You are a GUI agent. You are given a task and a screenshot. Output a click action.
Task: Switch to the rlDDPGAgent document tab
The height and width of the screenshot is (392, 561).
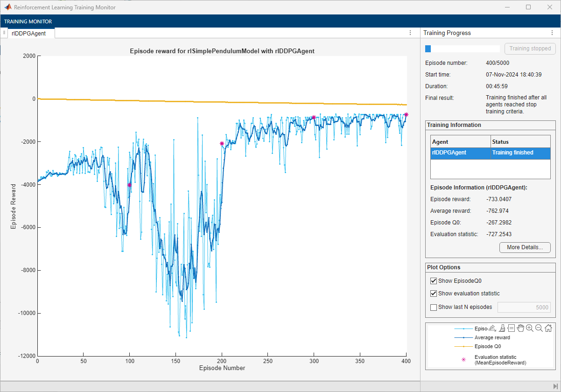pos(29,33)
